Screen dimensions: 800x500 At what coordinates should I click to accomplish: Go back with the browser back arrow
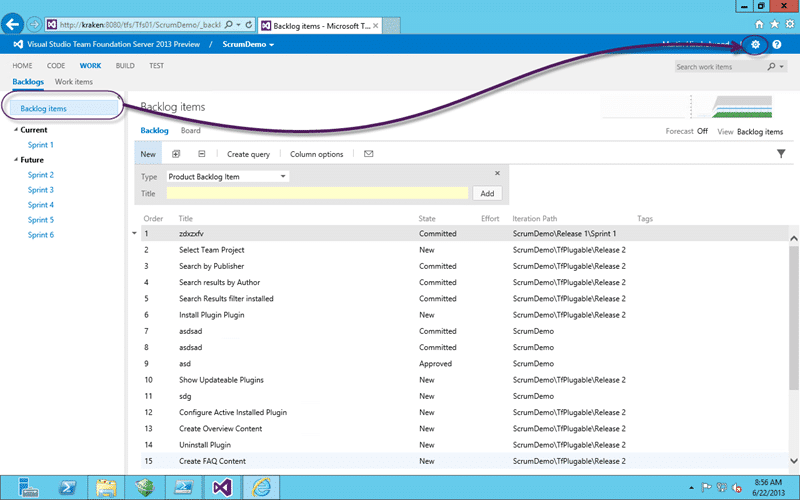pos(12,24)
